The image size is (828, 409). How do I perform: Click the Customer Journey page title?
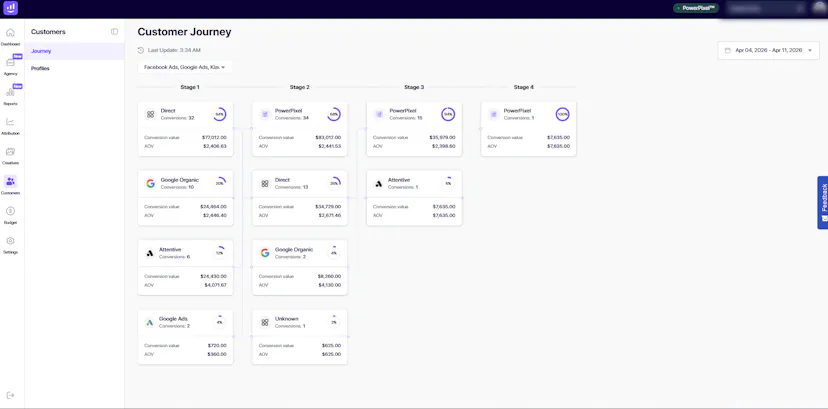pos(184,32)
